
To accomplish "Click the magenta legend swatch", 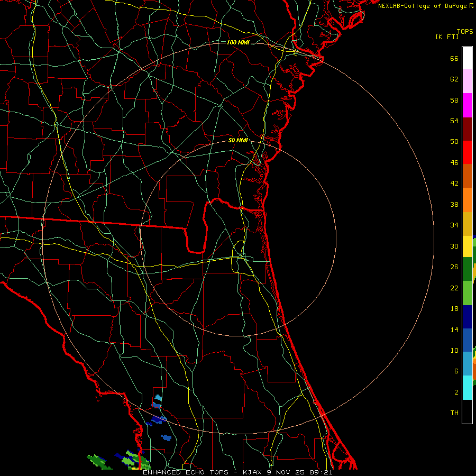I will click(467, 105).
